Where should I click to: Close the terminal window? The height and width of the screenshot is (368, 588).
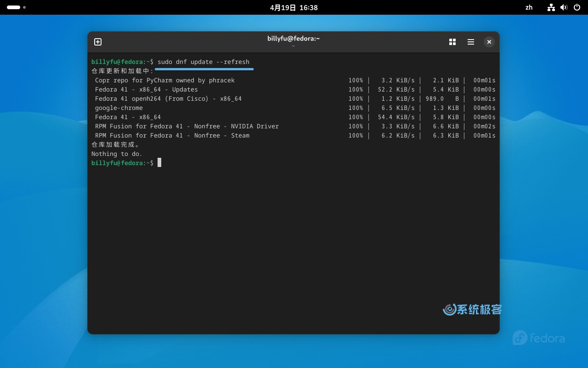pyautogui.click(x=489, y=42)
